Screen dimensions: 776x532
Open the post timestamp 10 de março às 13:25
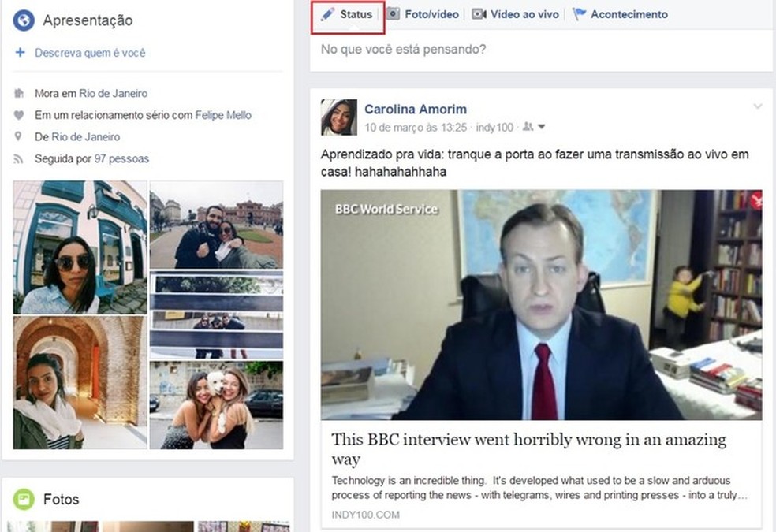pyautogui.click(x=416, y=128)
